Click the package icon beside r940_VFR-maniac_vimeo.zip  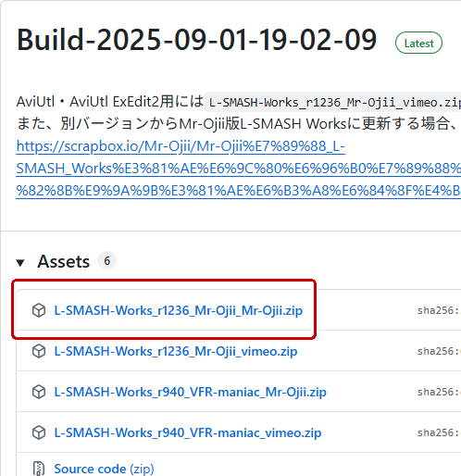39,432
